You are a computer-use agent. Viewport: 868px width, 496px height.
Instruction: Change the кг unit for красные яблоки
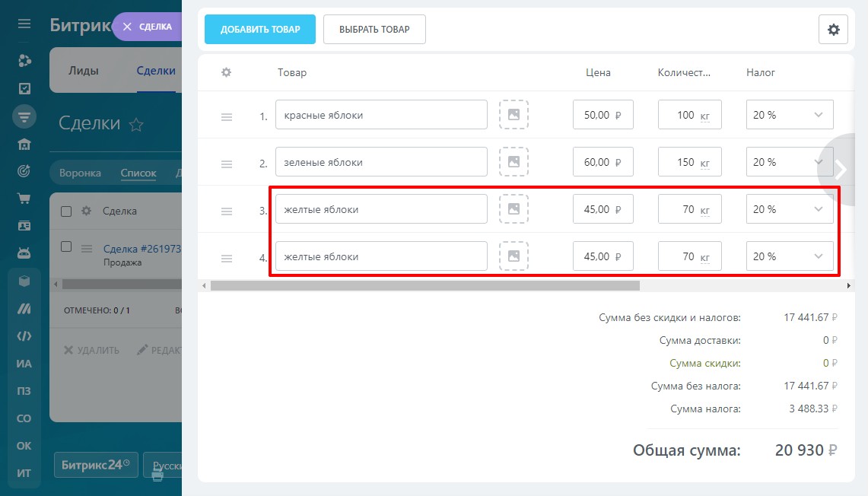(704, 116)
